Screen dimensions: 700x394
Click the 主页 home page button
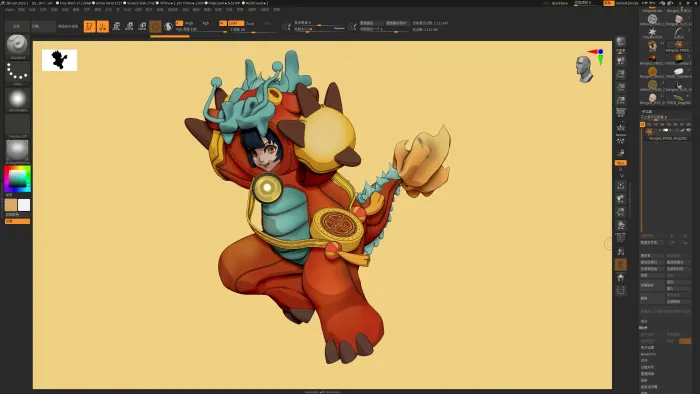tap(17, 26)
